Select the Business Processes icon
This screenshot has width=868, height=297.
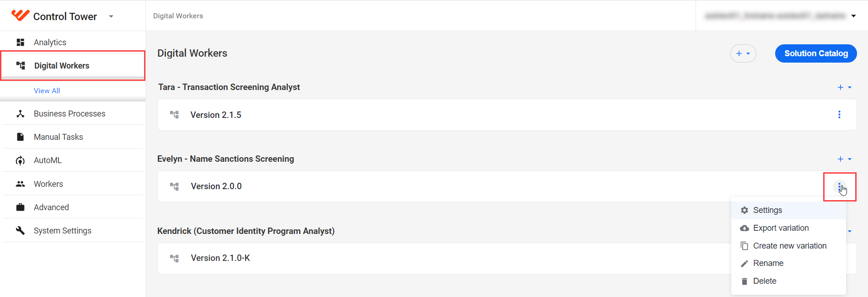(20, 114)
